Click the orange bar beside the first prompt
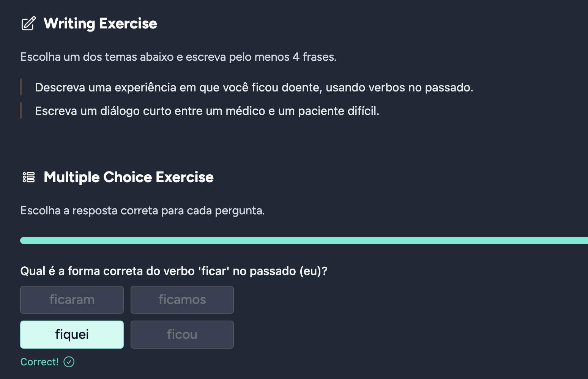Viewport: 588px width, 379px height. [x=21, y=87]
